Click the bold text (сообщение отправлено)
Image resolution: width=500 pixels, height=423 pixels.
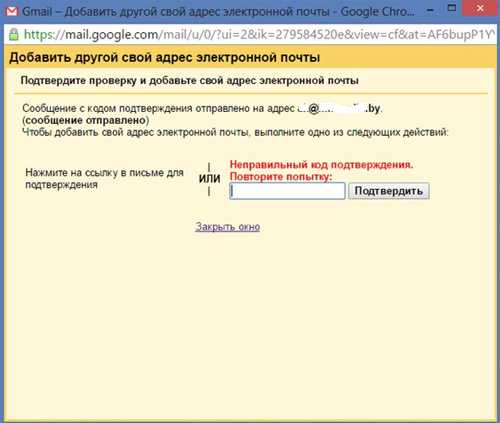click(86, 120)
